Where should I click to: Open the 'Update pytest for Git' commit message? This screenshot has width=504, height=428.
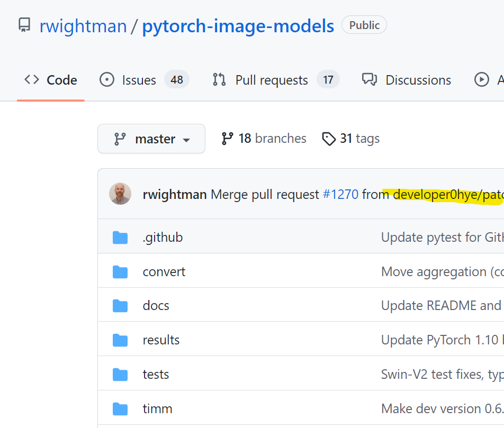tap(442, 238)
